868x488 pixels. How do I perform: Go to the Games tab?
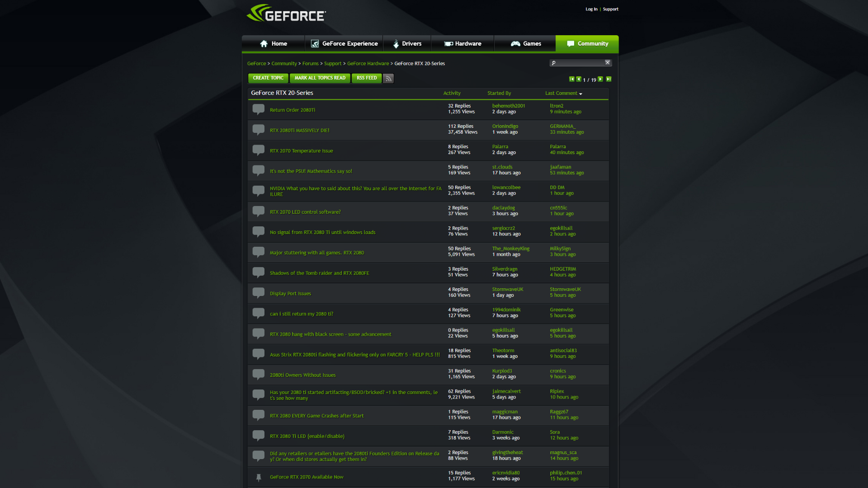525,44
